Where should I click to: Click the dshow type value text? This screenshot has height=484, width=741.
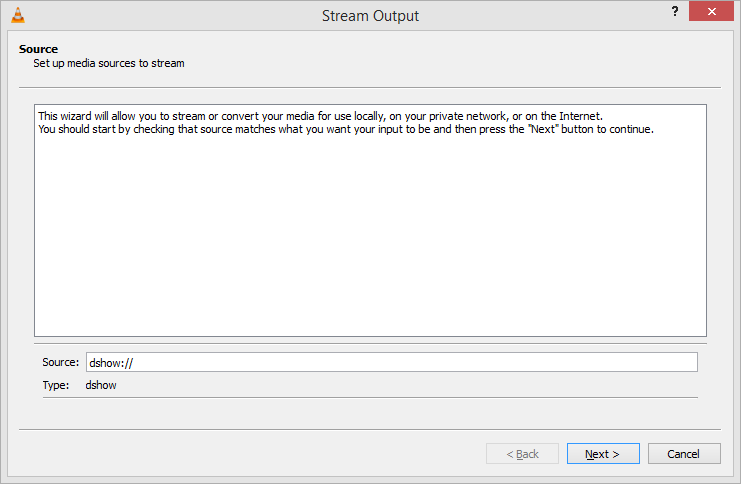[x=101, y=385]
